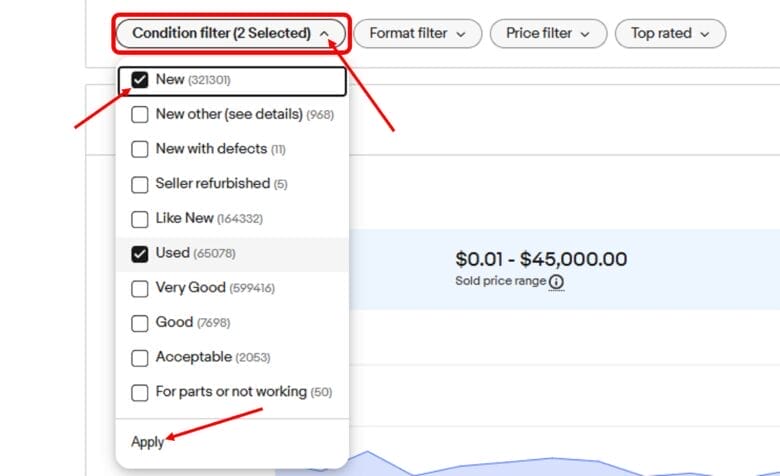This screenshot has width=780, height=476.
Task: Open the Top rated dropdown
Action: pos(669,33)
